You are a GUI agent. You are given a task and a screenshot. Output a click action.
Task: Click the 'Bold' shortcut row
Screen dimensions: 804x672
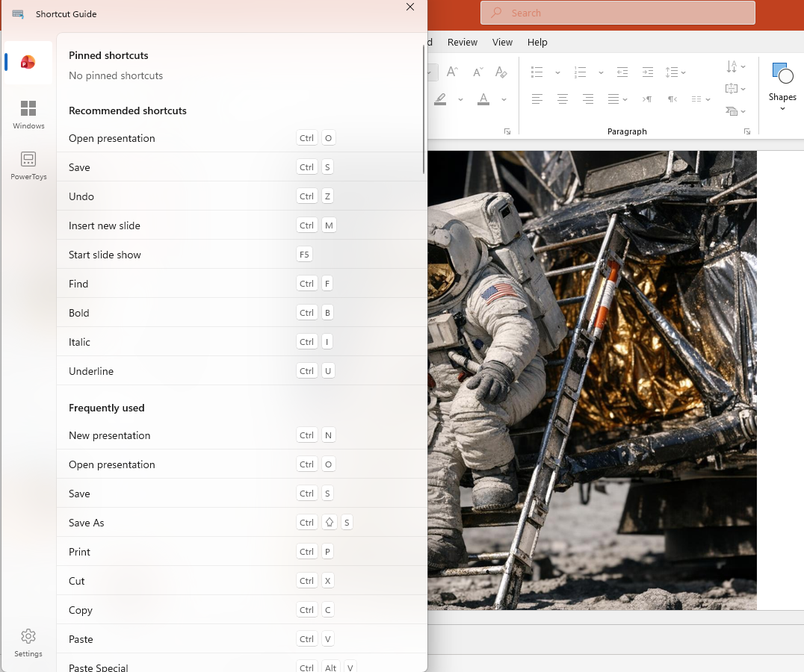click(241, 313)
